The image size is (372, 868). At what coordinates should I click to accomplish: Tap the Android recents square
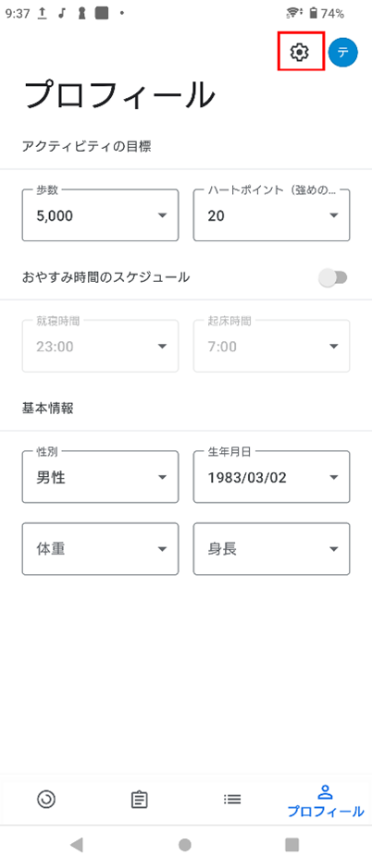coord(292,844)
